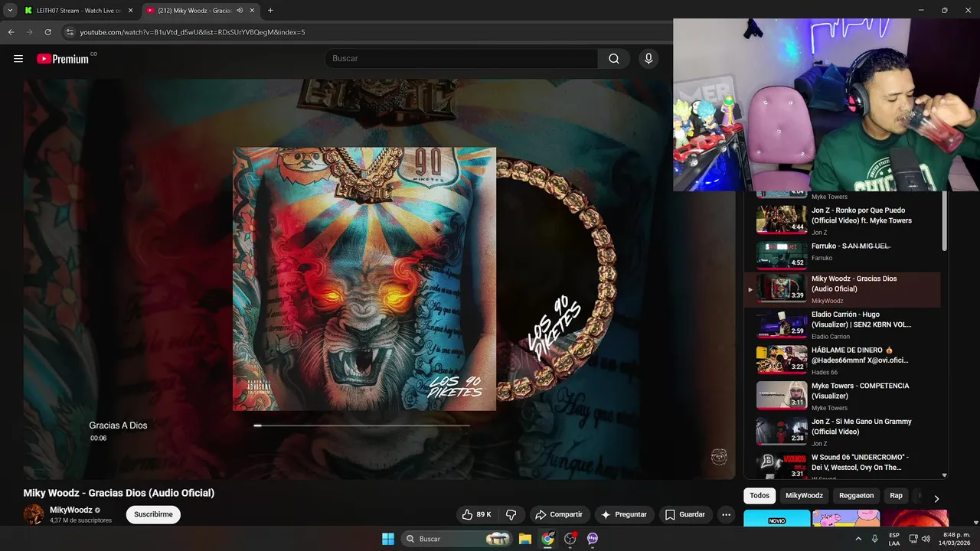Open the NOVIO recommended video thumbnail
This screenshot has width=980, height=551.
coord(776,518)
